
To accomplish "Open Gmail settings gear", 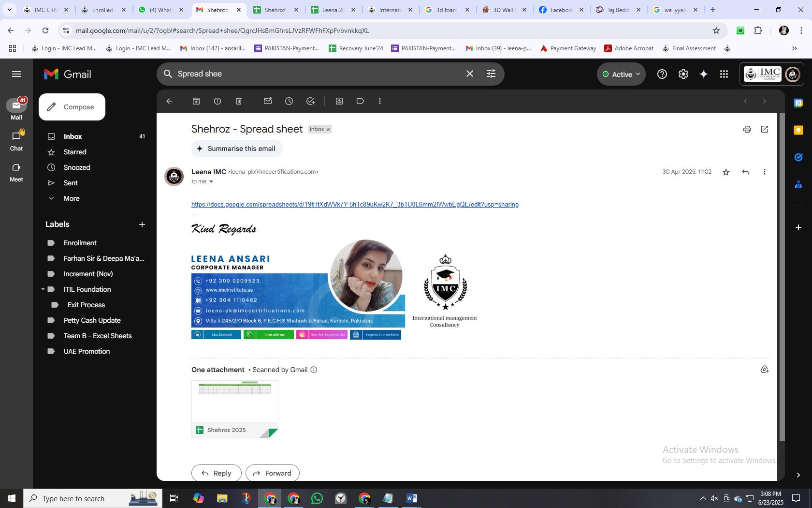I will click(x=683, y=74).
